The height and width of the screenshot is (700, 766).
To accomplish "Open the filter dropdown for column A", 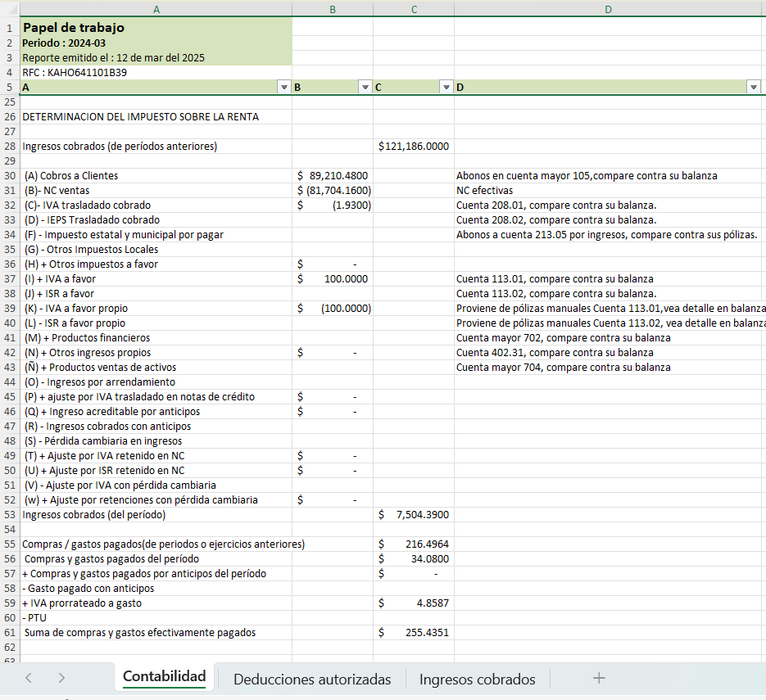I will 283,88.
